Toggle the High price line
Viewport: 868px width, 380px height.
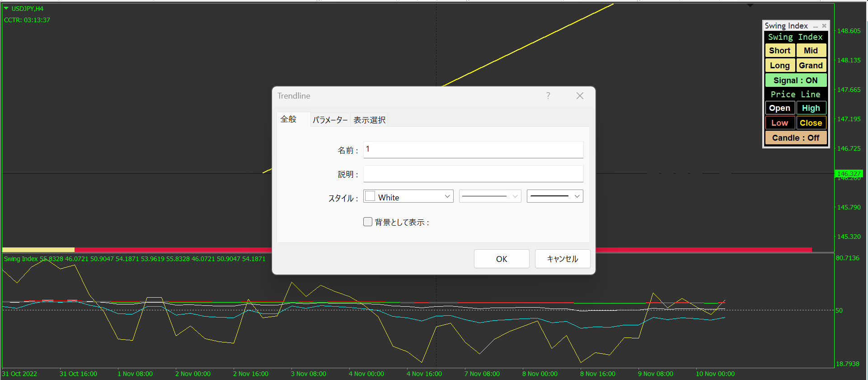(811, 108)
